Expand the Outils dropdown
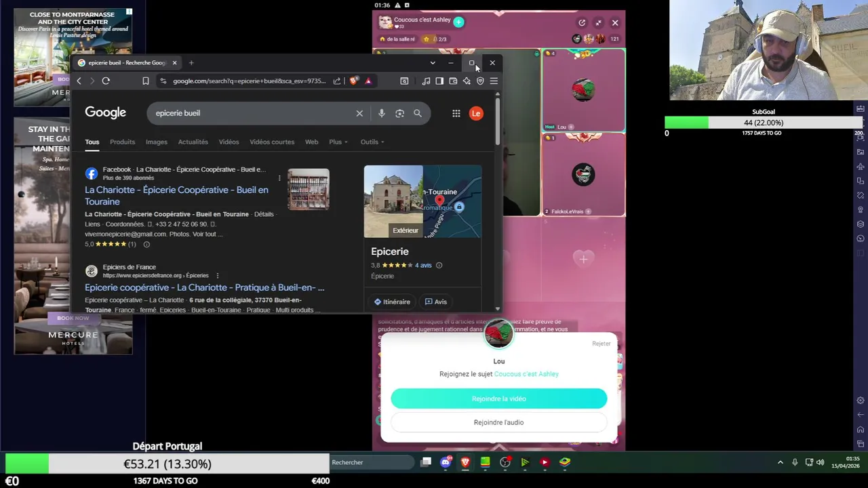The width and height of the screenshot is (868, 488). pos(372,142)
